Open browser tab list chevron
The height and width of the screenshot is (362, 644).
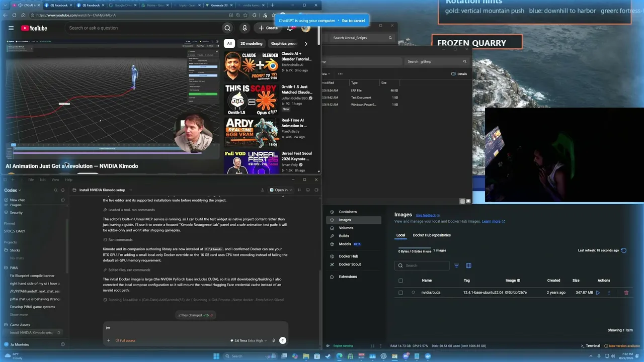(x=6, y=5)
